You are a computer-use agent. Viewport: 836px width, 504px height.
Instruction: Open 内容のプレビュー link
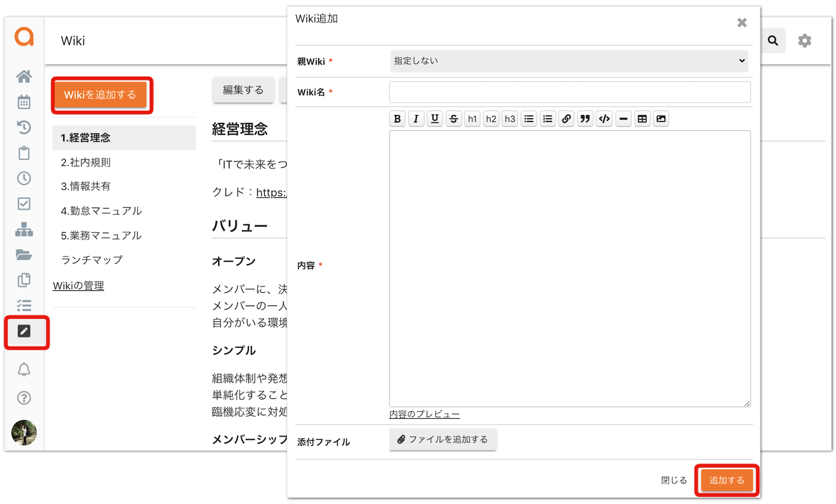(424, 414)
